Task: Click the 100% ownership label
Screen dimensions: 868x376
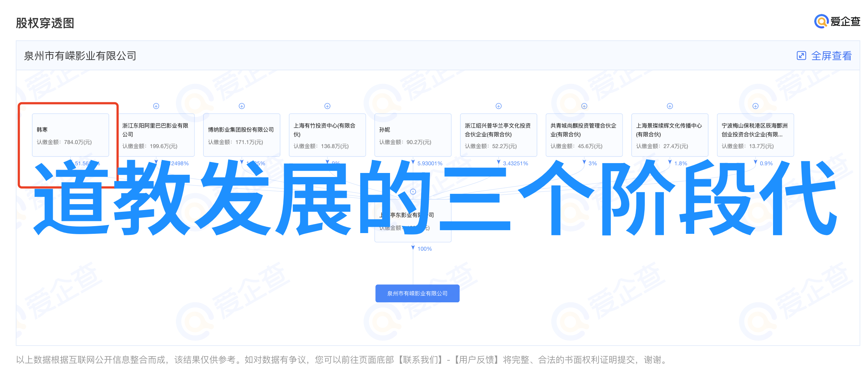Action: [x=424, y=249]
